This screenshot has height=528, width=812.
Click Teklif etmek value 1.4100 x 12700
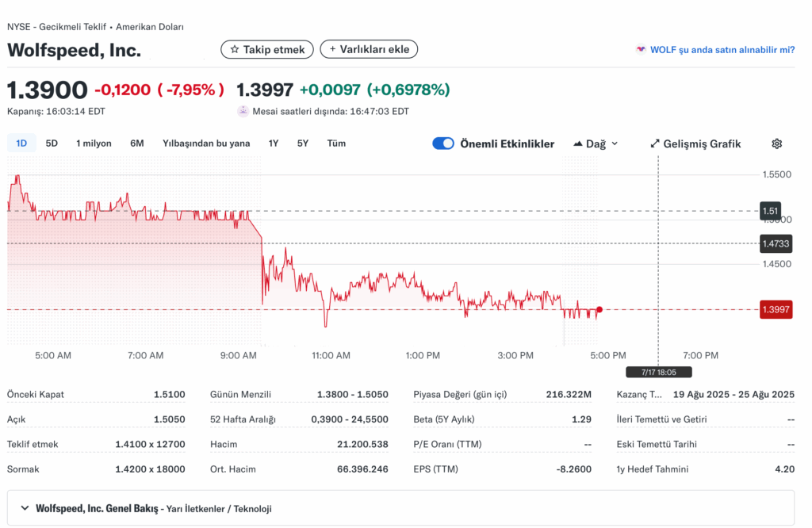pos(150,444)
